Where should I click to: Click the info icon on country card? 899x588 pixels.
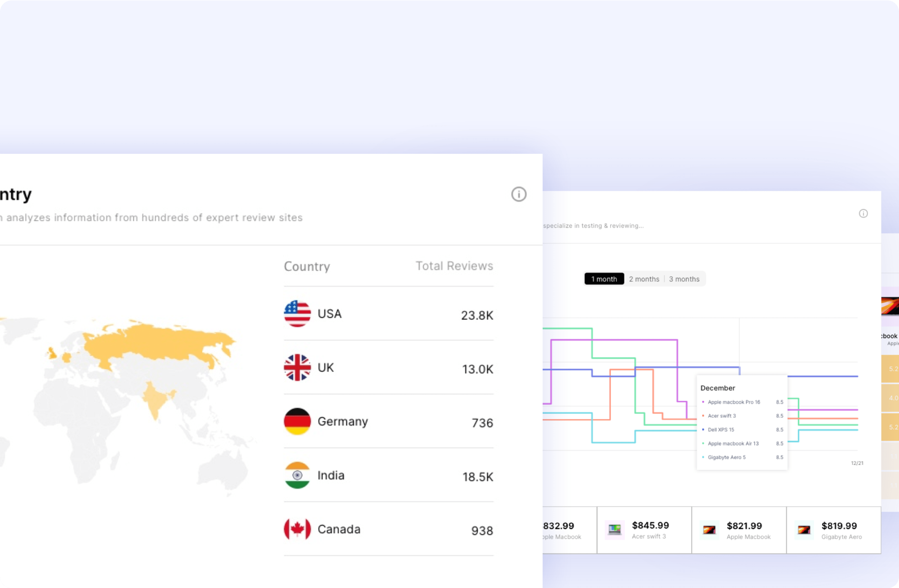tap(519, 194)
